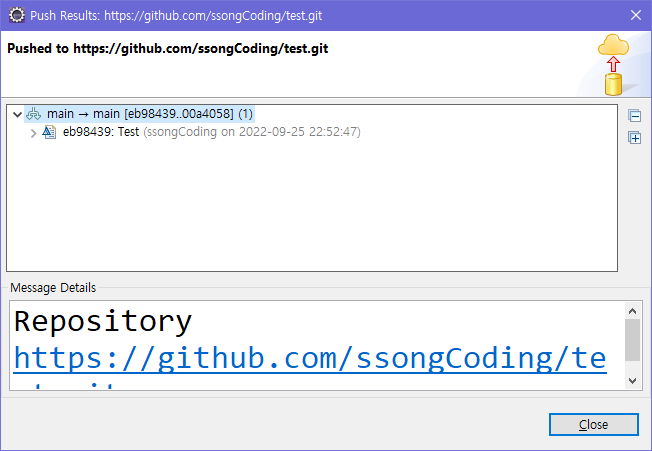Close the Push Results dialog with X
Image resolution: width=652 pixels, height=451 pixels.
(636, 15)
